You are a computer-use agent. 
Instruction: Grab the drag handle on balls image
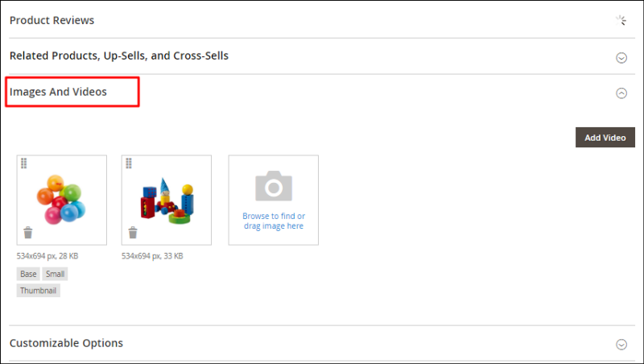[24, 163]
